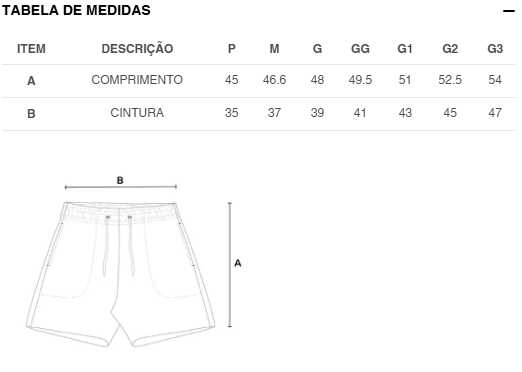This screenshot has height=372, width=522.
Task: Click the GG size column header
Action: click(360, 49)
